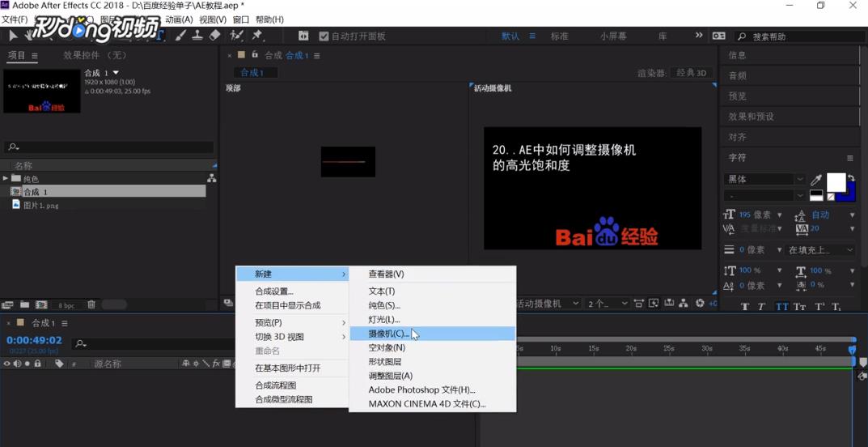Open the project flowchart view icon
Image resolution: width=868 pixels, height=447 pixels.
point(211,178)
